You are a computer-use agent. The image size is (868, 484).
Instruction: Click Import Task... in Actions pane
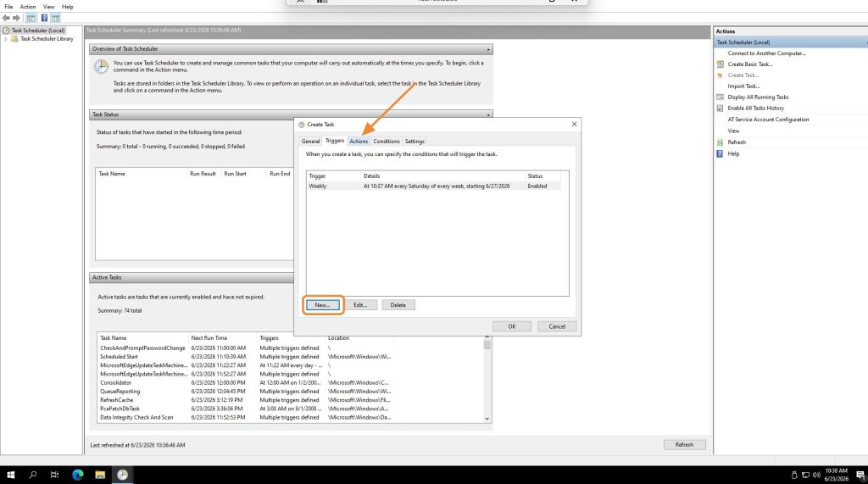coord(743,86)
